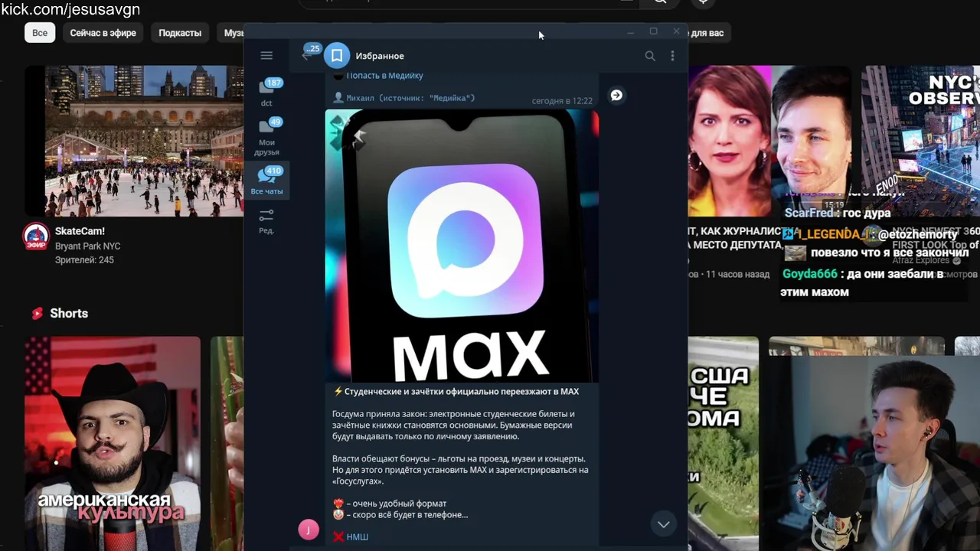This screenshot has width=980, height=551.
Task: Open the MAX logo image in the message
Action: 462,246
